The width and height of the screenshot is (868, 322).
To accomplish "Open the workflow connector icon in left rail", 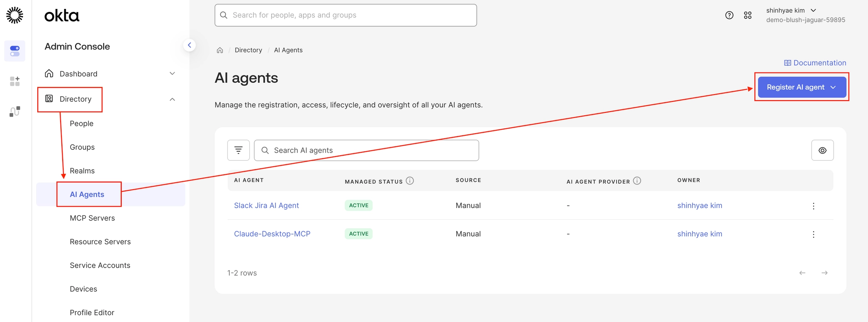I will point(15,112).
